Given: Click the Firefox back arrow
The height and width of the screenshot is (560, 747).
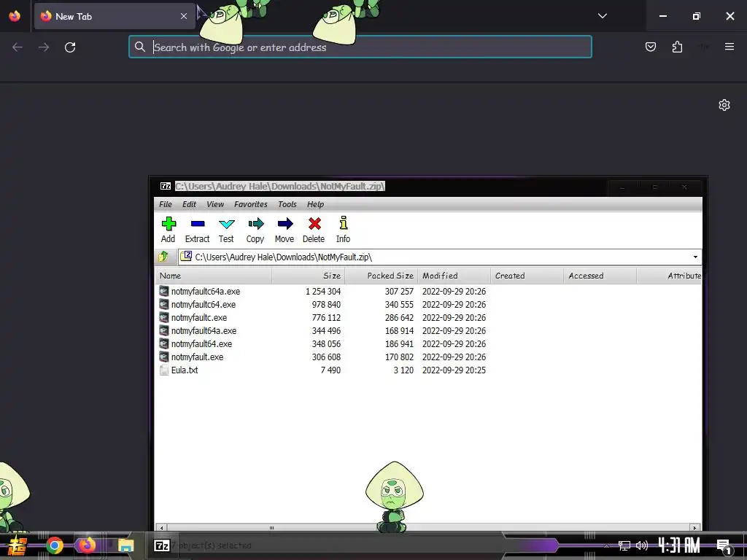Looking at the screenshot, I should [18, 47].
